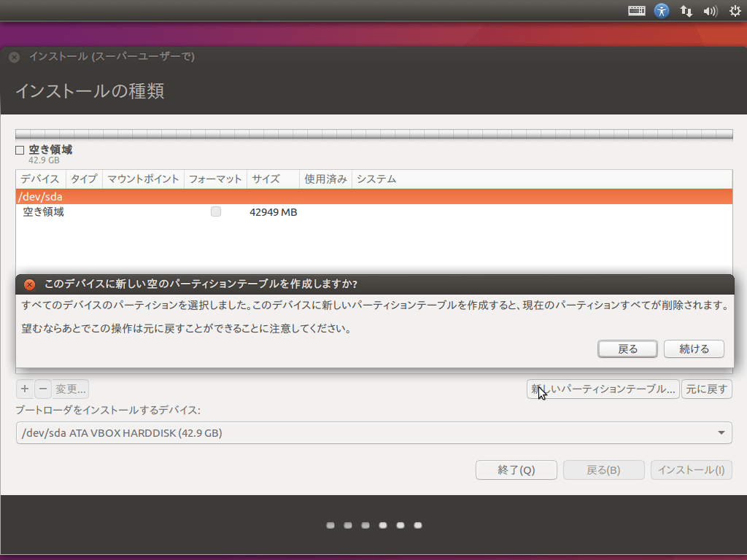Click the サイズ column header

[265, 179]
